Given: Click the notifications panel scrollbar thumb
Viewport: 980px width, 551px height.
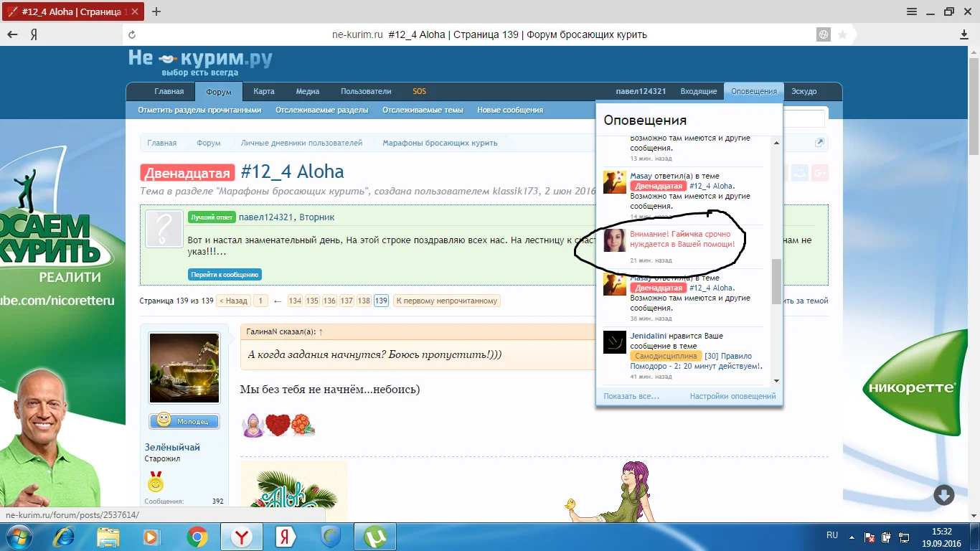Looking at the screenshot, I should (x=776, y=282).
